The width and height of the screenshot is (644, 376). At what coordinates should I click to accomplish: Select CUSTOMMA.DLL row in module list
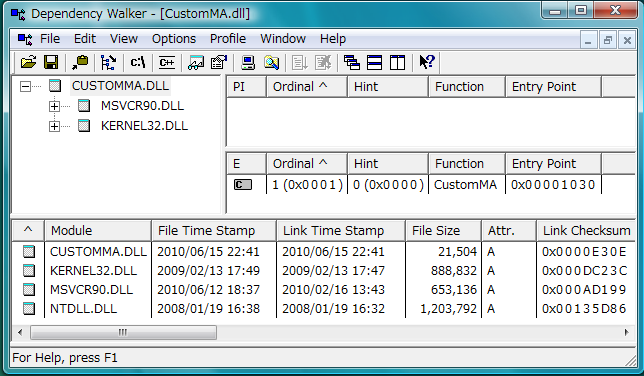324,251
